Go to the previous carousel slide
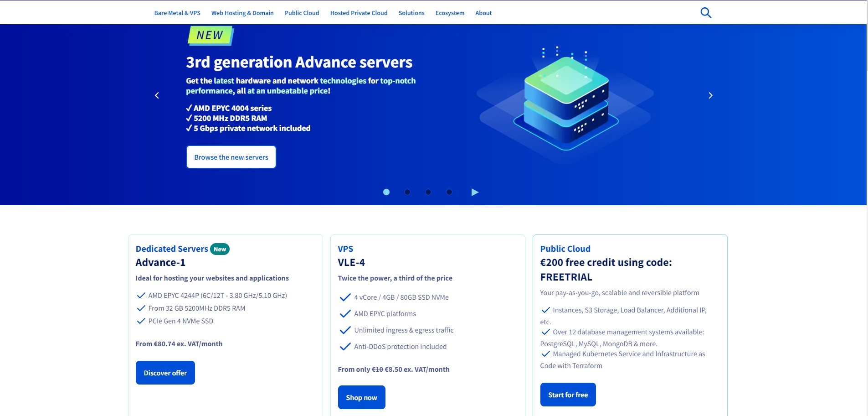The width and height of the screenshot is (868, 416). click(x=157, y=95)
